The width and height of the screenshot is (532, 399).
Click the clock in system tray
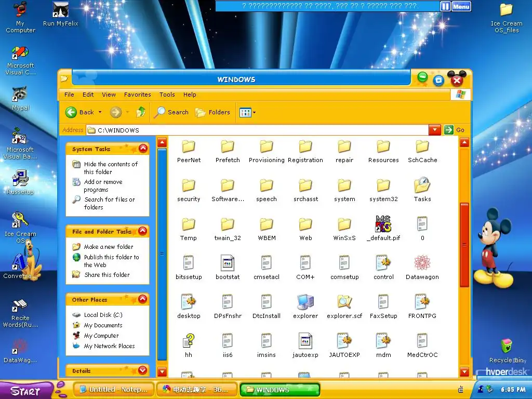click(513, 390)
